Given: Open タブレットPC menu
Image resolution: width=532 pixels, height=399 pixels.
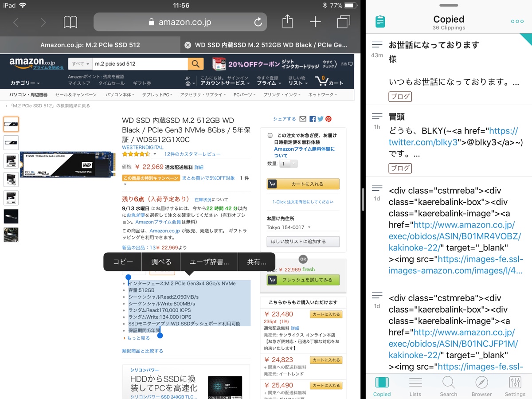Looking at the screenshot, I should [x=158, y=95].
